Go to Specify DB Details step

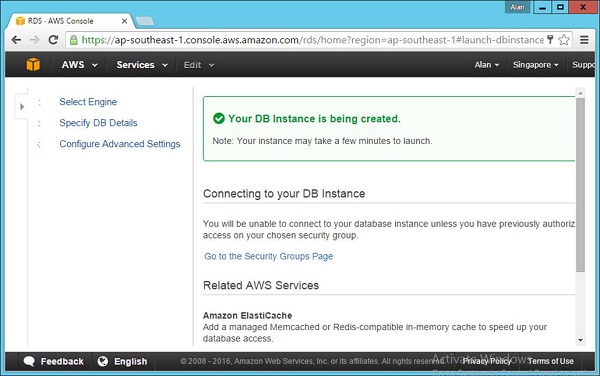pyautogui.click(x=98, y=123)
